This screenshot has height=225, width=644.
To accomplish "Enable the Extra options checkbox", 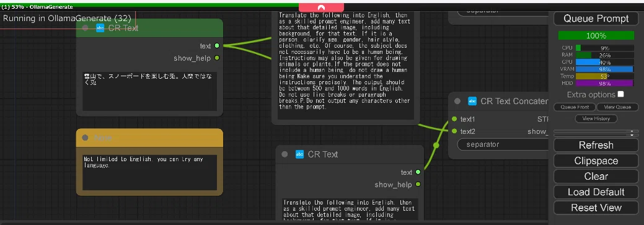I will tap(620, 94).
